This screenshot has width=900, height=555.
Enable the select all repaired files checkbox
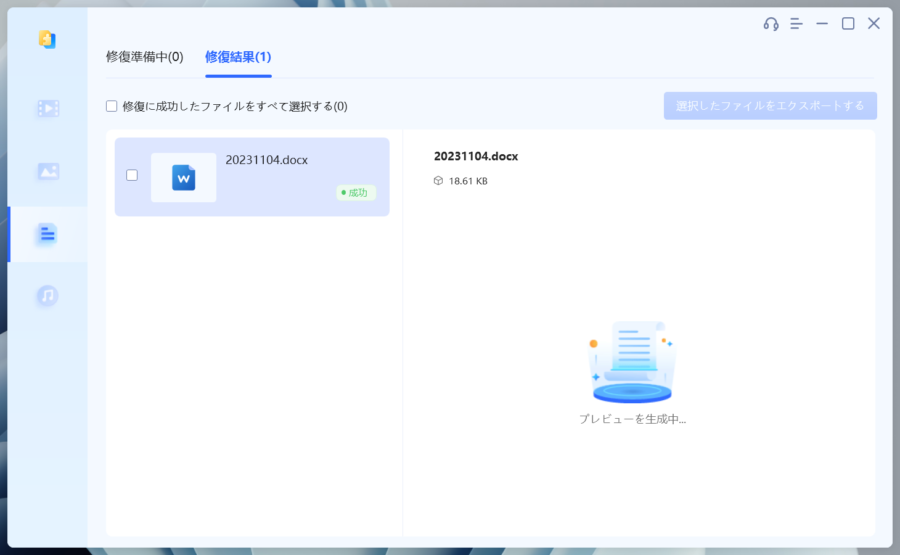(112, 106)
